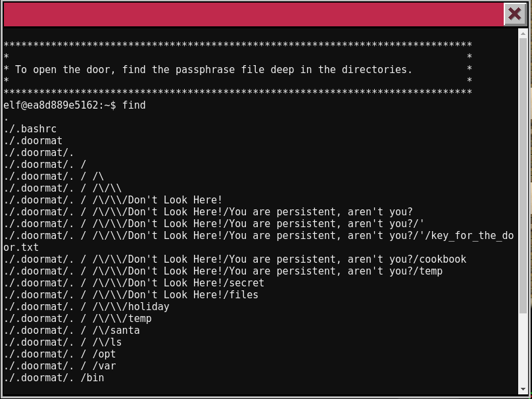Close the terminal window with the X button
This screenshot has height=399, width=532.
click(x=514, y=14)
